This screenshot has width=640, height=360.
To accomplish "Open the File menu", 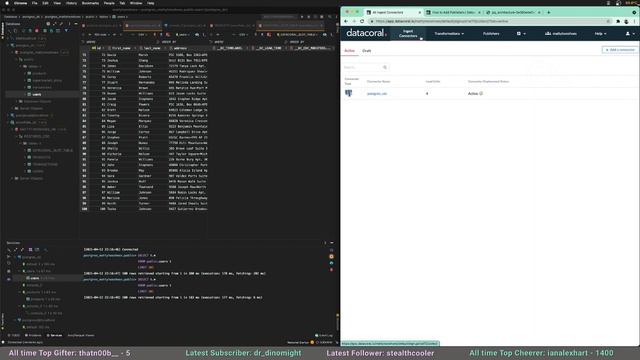I will [35, 3].
